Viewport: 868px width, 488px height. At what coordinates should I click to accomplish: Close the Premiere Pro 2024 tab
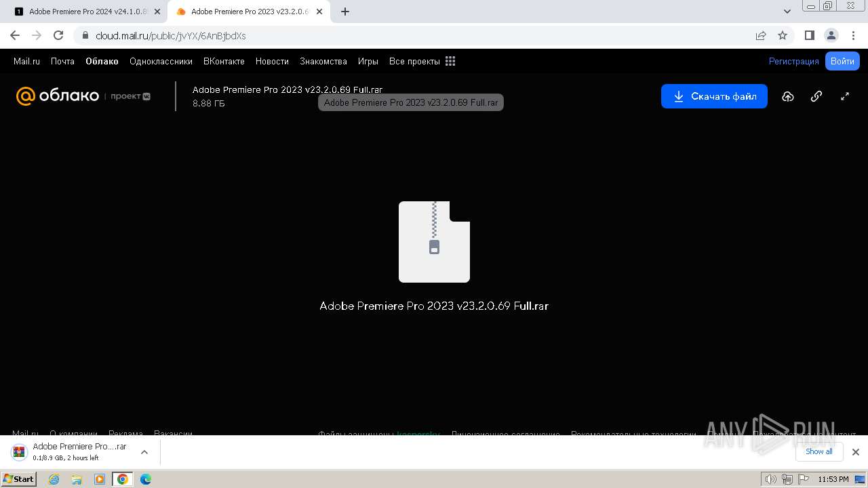[x=157, y=12]
